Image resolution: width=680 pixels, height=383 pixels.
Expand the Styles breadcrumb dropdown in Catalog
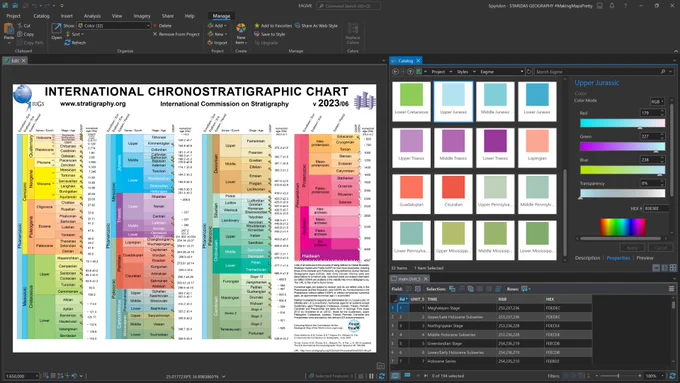pyautogui.click(x=474, y=72)
